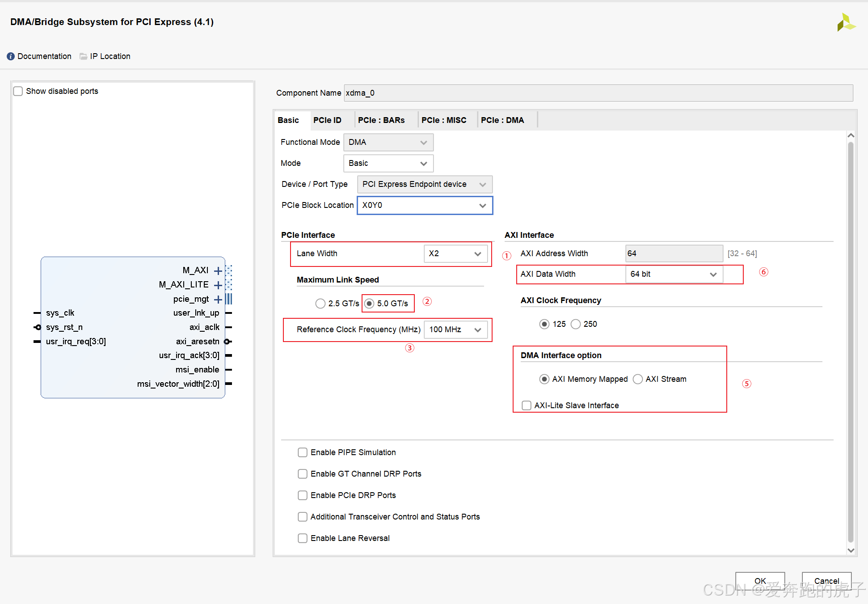This screenshot has height=604, width=868.
Task: Click scrollbar up arrow in Basic tab
Action: click(x=851, y=135)
